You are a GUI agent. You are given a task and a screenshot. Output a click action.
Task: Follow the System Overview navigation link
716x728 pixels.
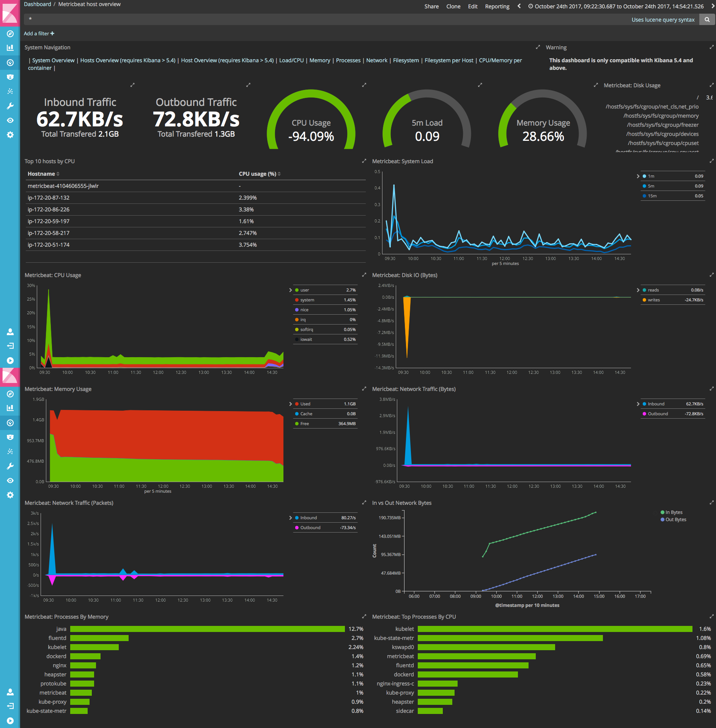pyautogui.click(x=54, y=60)
